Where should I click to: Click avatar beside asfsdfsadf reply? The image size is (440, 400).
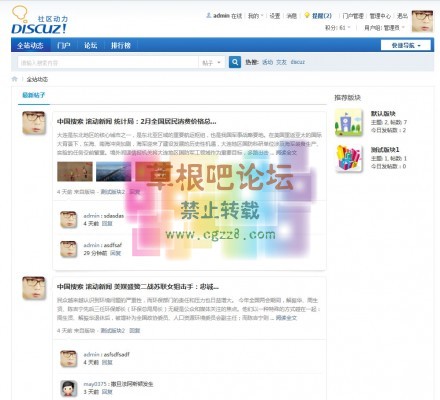(x=68, y=358)
